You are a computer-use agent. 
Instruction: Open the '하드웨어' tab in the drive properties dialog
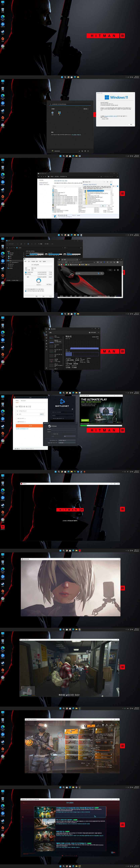click(33, 262)
